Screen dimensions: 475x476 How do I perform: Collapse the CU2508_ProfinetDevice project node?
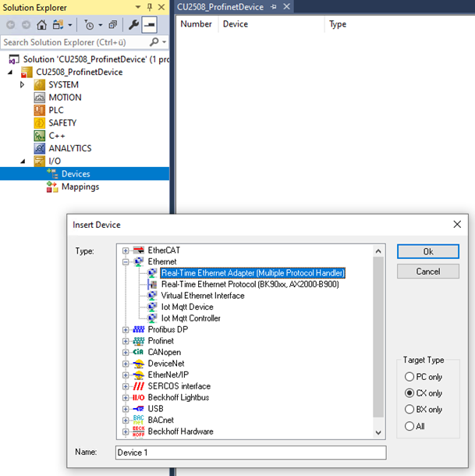coord(10,73)
